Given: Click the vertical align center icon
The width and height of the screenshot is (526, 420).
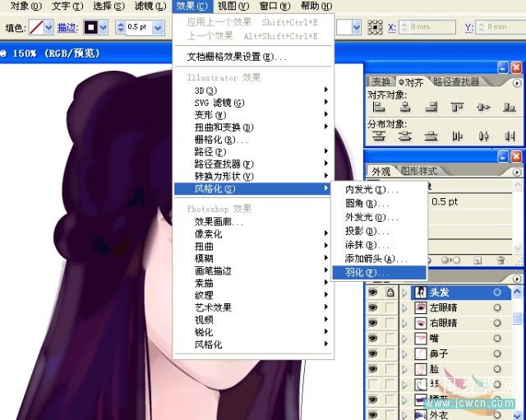Looking at the screenshot, I should (x=483, y=107).
